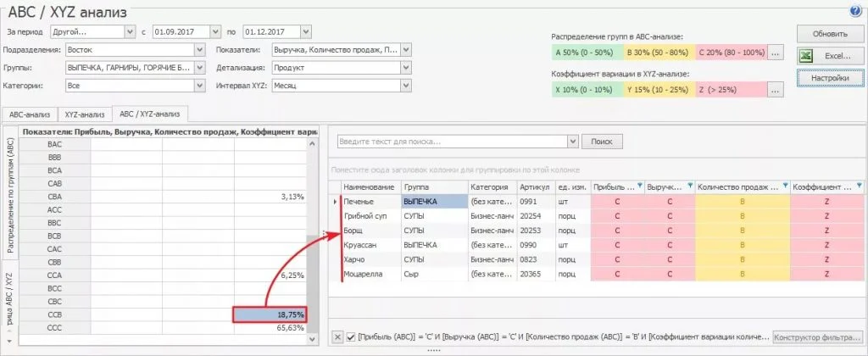Screen dimensions: 868x356
Task: Expand the Интервал XYZ dropdown
Action: pos(406,86)
